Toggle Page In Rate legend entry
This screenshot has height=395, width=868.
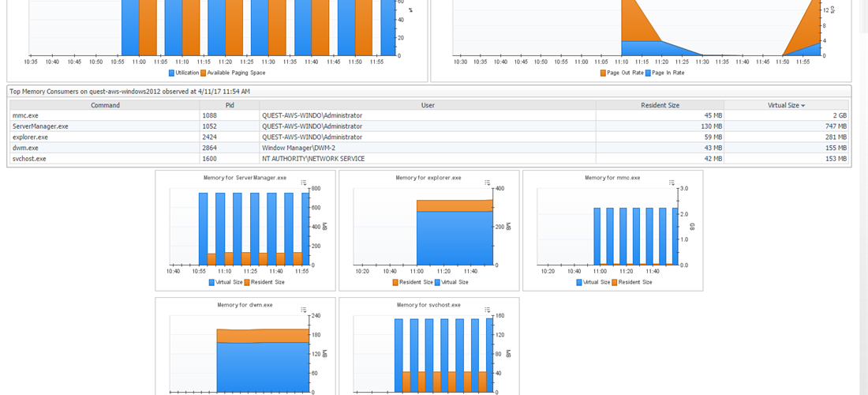pyautogui.click(x=649, y=73)
